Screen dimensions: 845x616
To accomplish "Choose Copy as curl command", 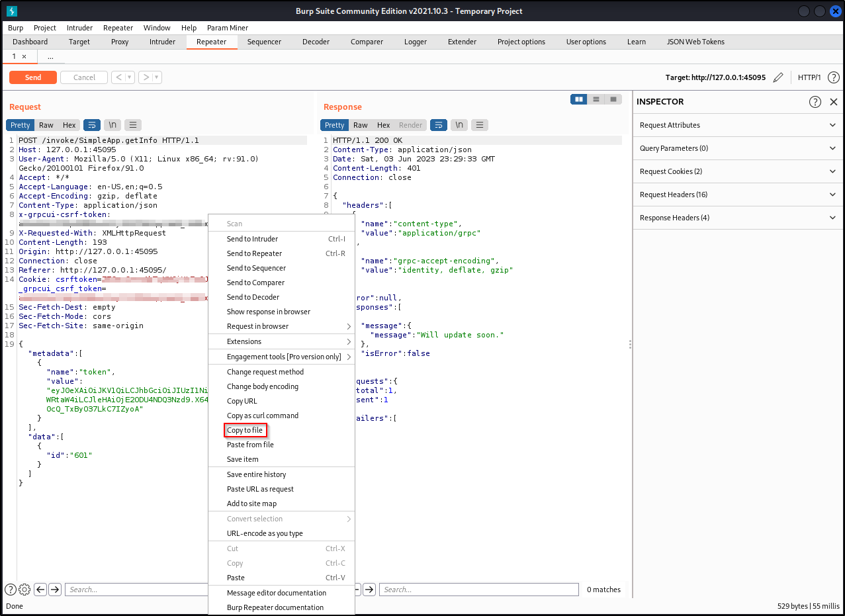I will [x=281, y=416].
